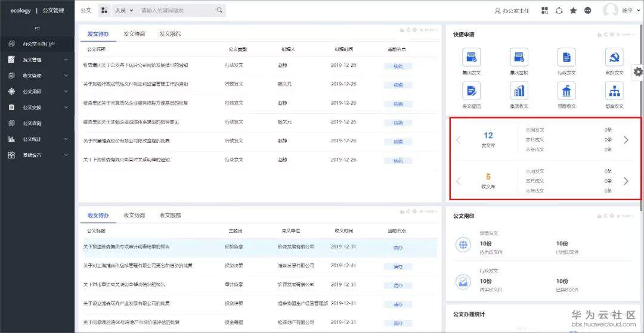The width and height of the screenshot is (644, 333).
Task: Open favorites star icon
Action: 574,11
